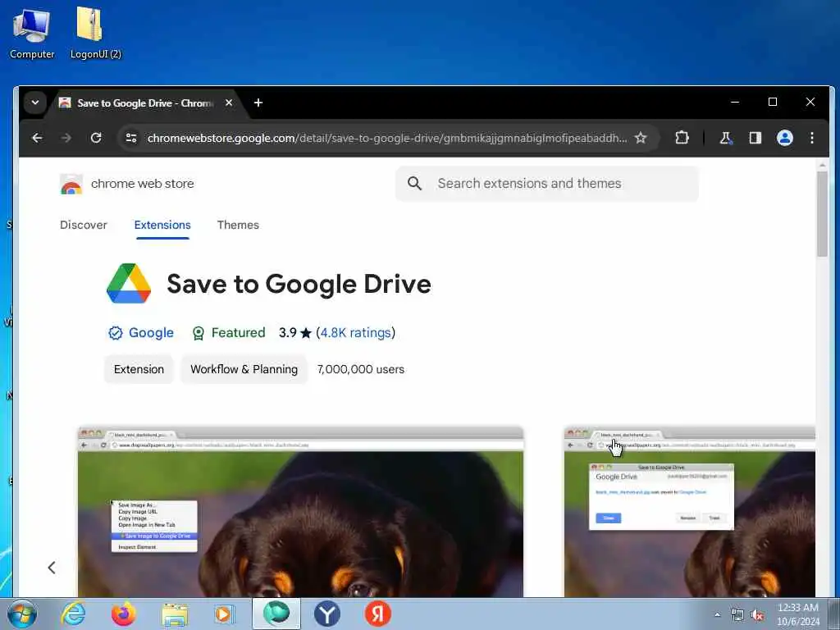Toggle the Chrome side panel icon
This screenshot has height=630, width=840.
tap(756, 138)
